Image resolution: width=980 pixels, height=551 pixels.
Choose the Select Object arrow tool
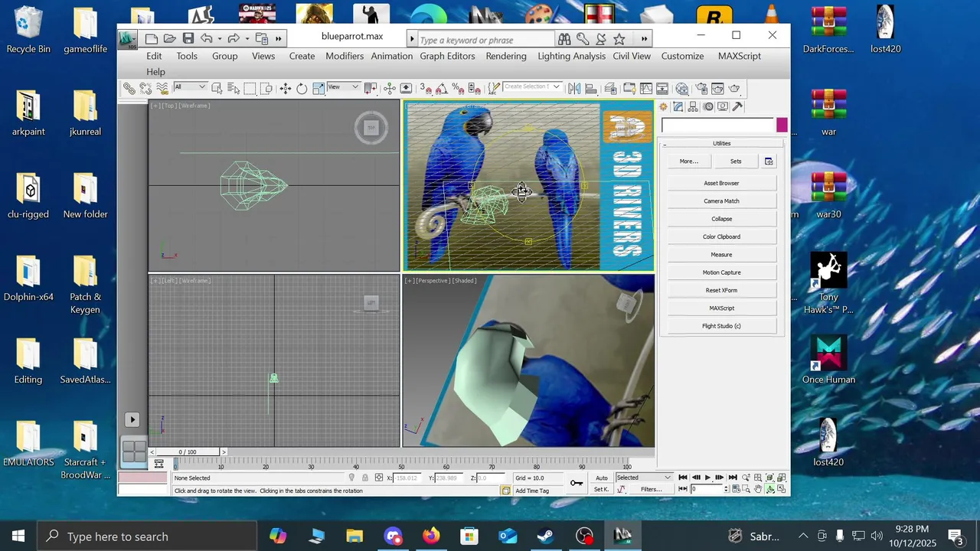[217, 88]
